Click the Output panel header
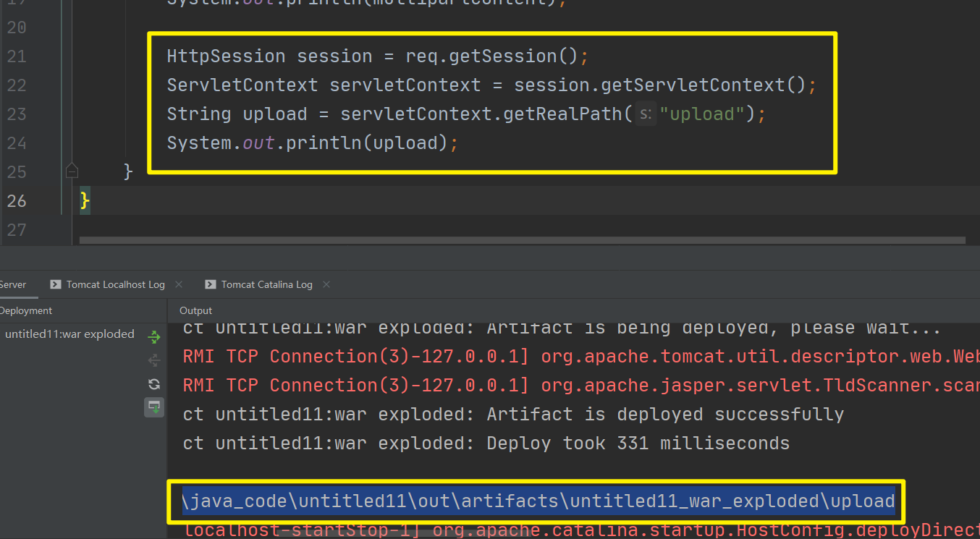 (x=195, y=310)
